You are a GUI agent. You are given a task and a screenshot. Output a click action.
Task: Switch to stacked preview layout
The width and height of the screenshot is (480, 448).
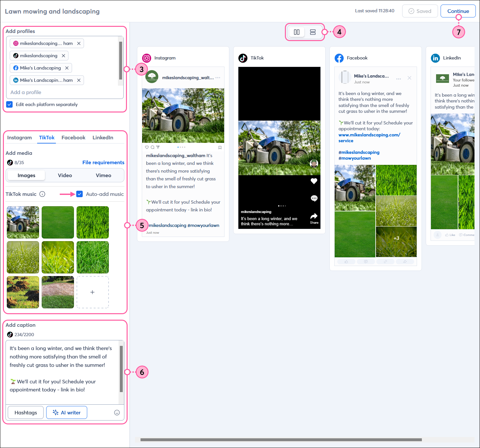click(x=313, y=32)
